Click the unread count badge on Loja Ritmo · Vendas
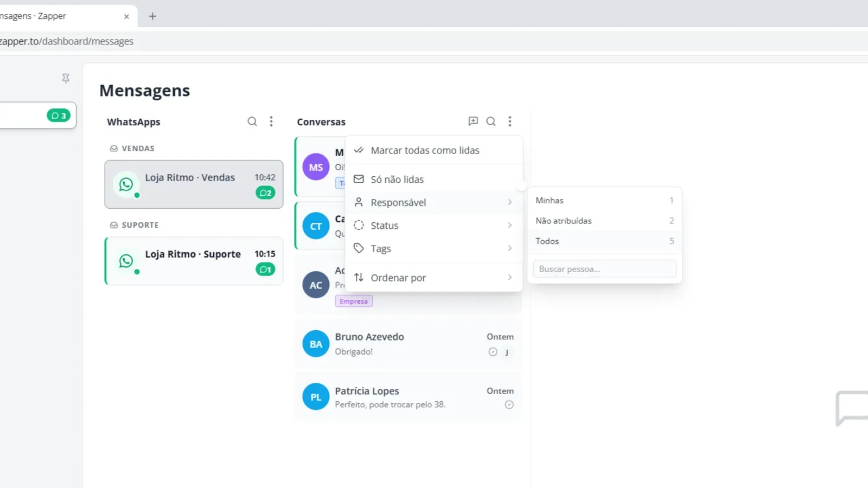Viewport: 868px width, 488px height. tap(265, 192)
